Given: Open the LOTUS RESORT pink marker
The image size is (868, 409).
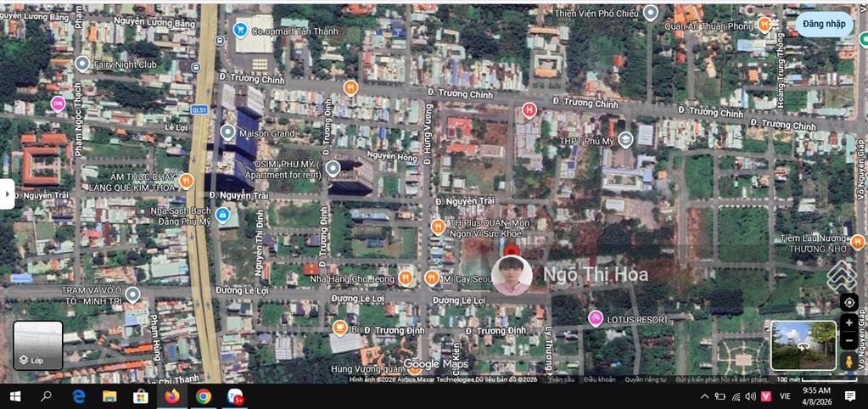Looking at the screenshot, I should pyautogui.click(x=596, y=318).
